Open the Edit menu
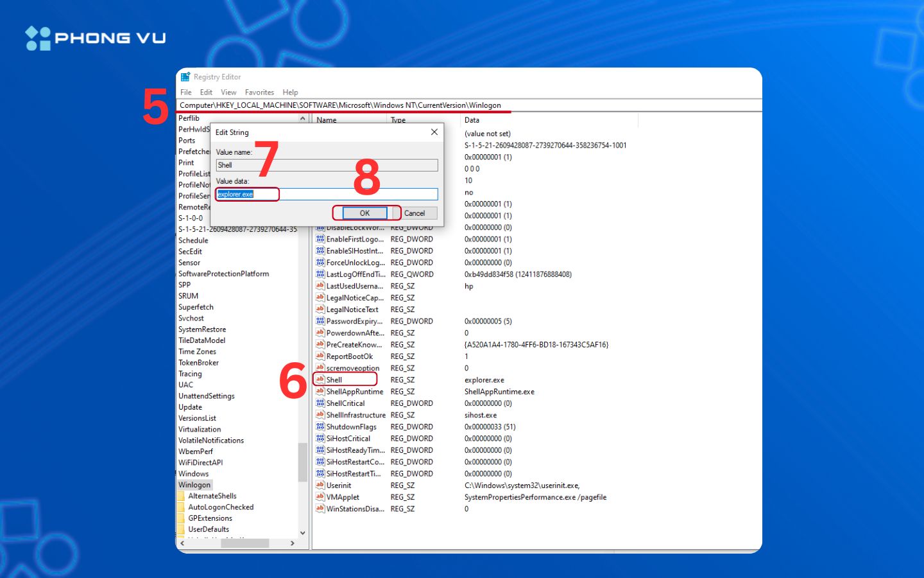This screenshot has width=924, height=578. (x=206, y=92)
